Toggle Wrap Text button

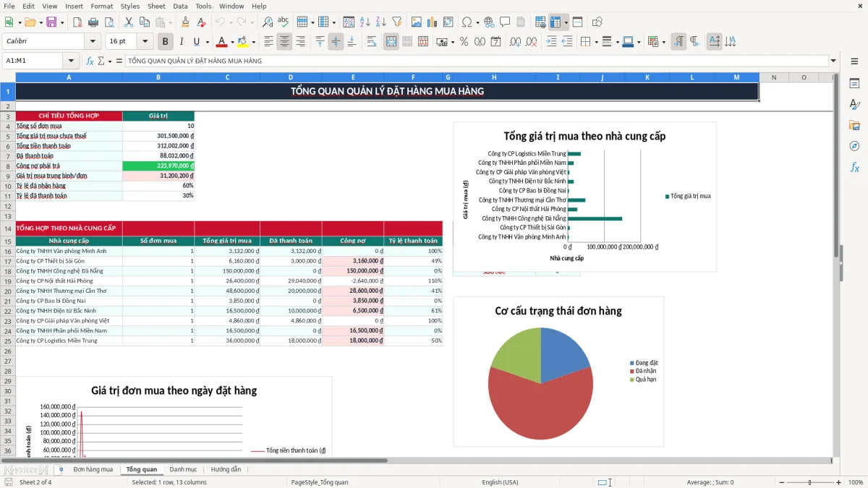point(372,41)
